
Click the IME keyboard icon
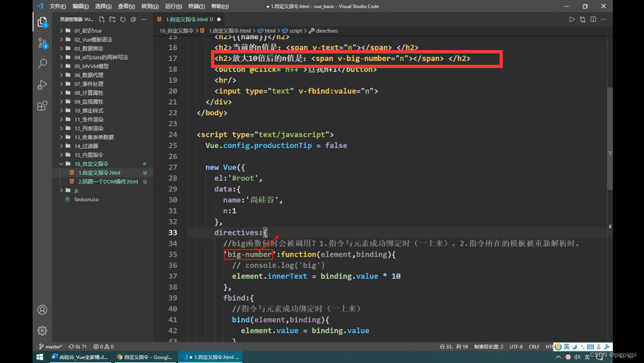click(591, 347)
